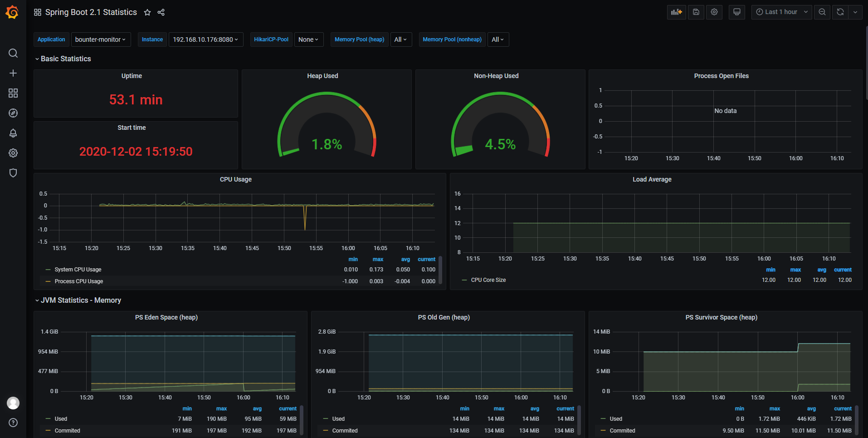Image resolution: width=868 pixels, height=438 pixels.
Task: Star the Spring Boot 2.1 Statistics dashboard
Action: pos(147,12)
